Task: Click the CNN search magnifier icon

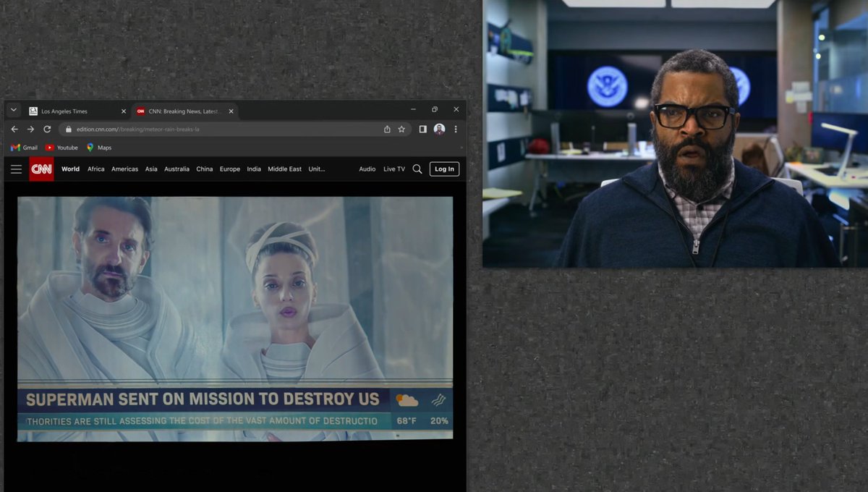Action: tap(417, 169)
